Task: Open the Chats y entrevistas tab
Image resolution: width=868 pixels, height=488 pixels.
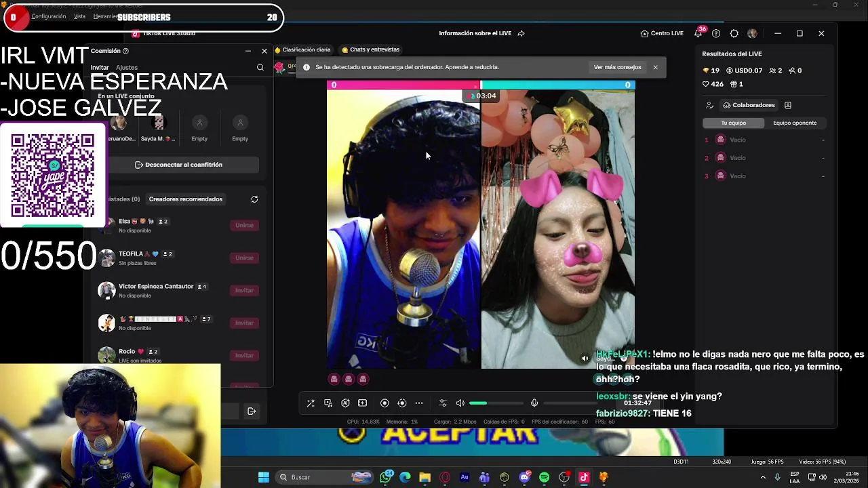Action: tap(370, 49)
